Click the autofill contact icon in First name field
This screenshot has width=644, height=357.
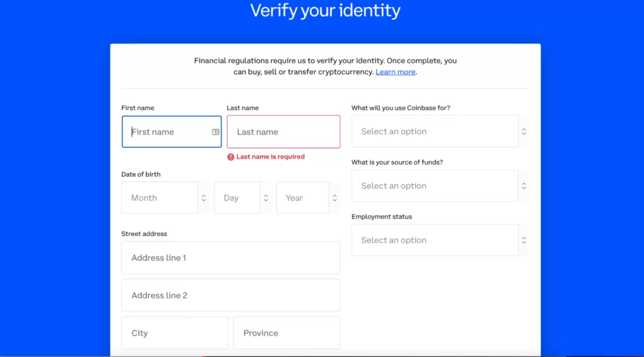coord(216,132)
